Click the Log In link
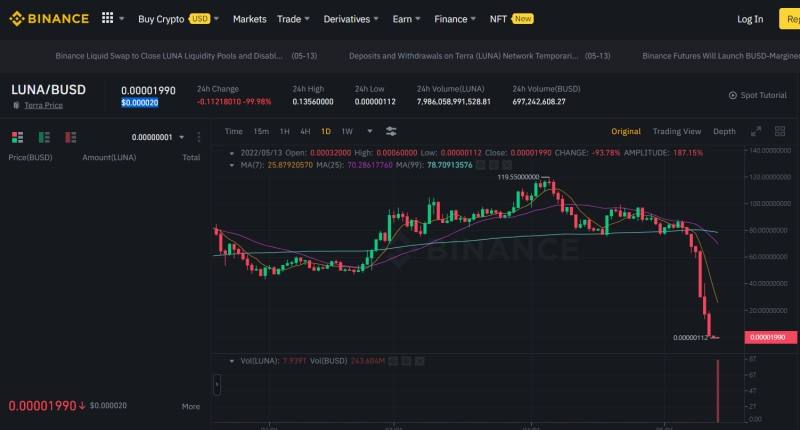 [x=750, y=19]
